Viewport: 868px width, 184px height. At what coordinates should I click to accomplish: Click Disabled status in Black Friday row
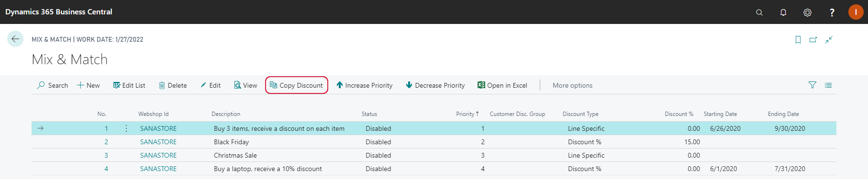pyautogui.click(x=378, y=142)
